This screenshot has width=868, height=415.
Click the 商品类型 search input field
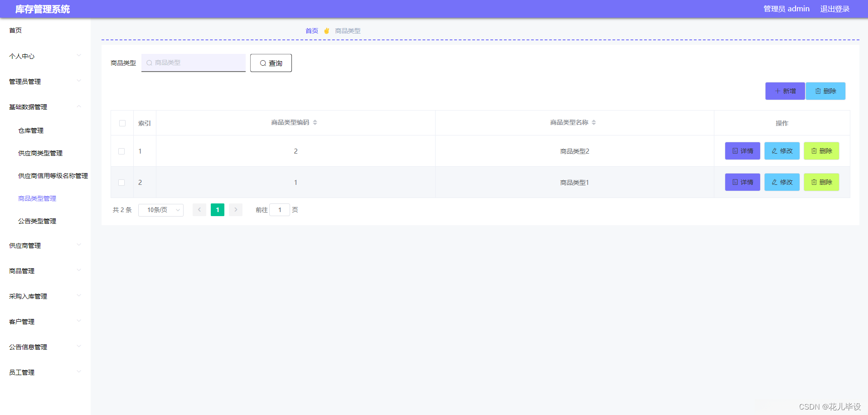tap(194, 63)
